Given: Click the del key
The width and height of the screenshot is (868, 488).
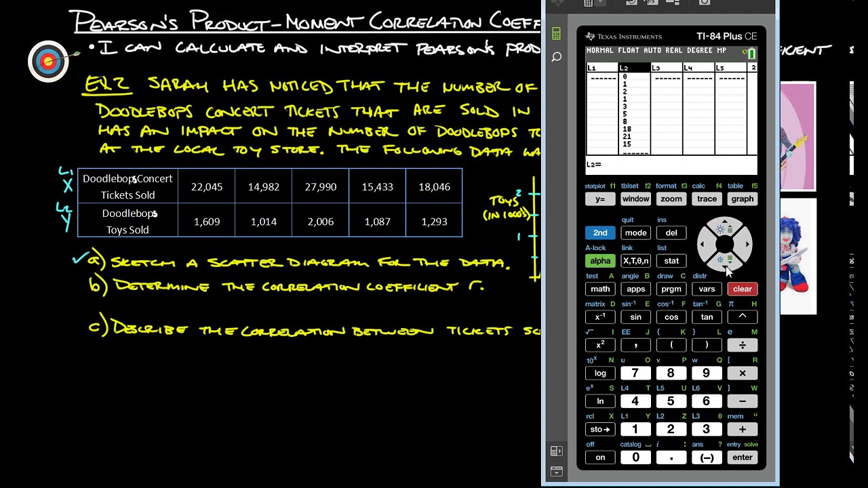Looking at the screenshot, I should [671, 232].
